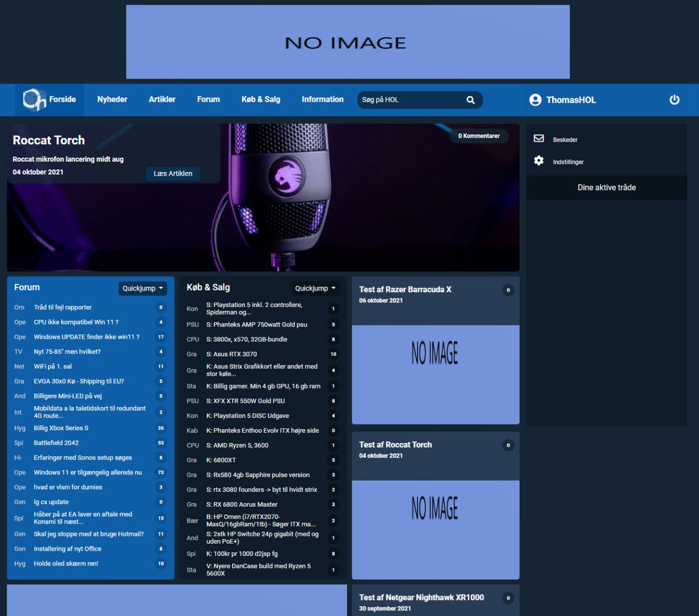The height and width of the screenshot is (616, 699).
Task: Open the Information menu item
Action: tap(323, 100)
